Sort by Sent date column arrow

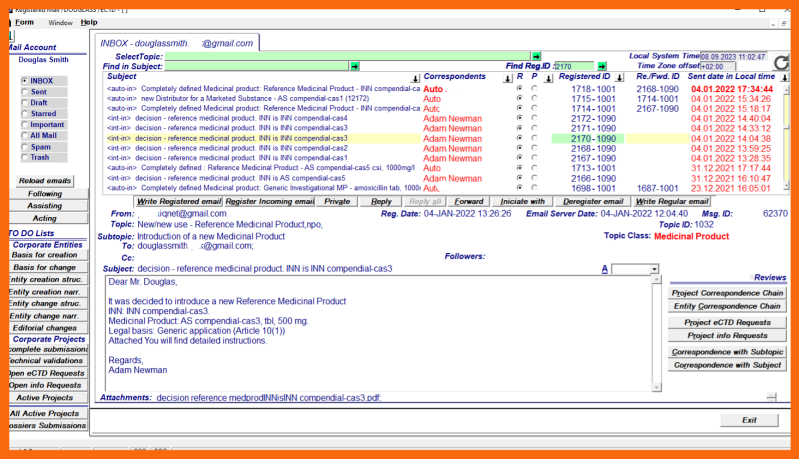pos(783,78)
